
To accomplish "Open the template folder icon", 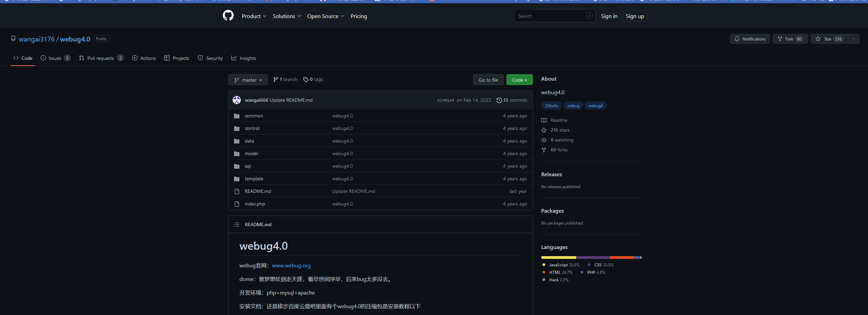I will [237, 179].
